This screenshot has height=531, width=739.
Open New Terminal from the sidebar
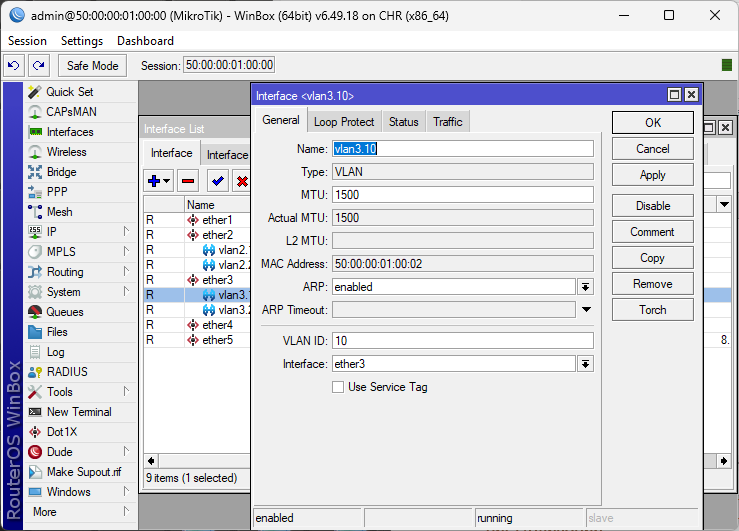tap(78, 412)
